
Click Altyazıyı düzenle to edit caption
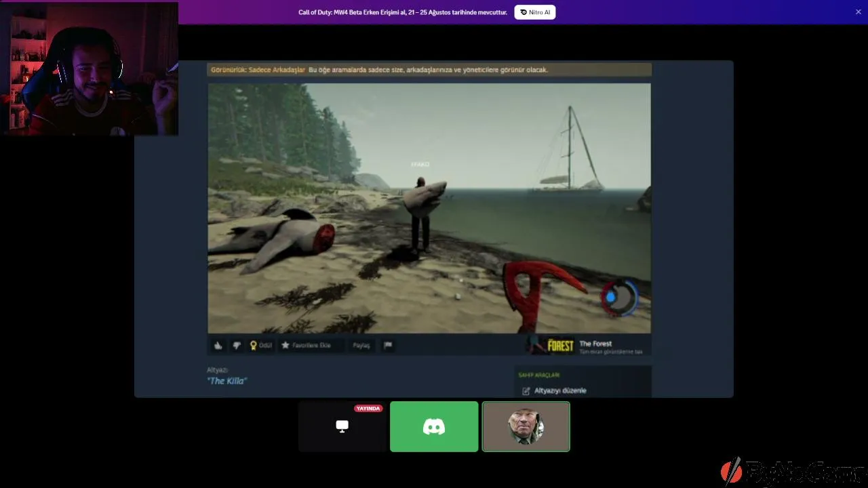pyautogui.click(x=560, y=390)
